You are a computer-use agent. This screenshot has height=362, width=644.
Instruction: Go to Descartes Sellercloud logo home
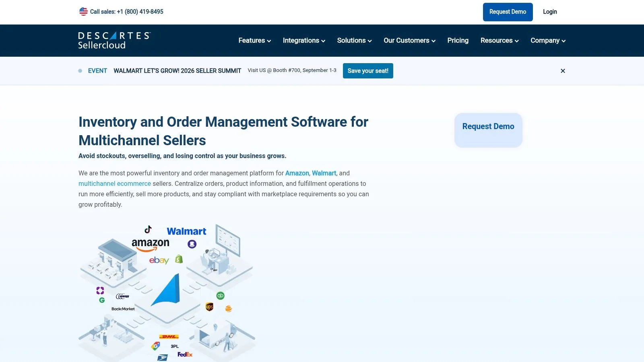pos(114,41)
